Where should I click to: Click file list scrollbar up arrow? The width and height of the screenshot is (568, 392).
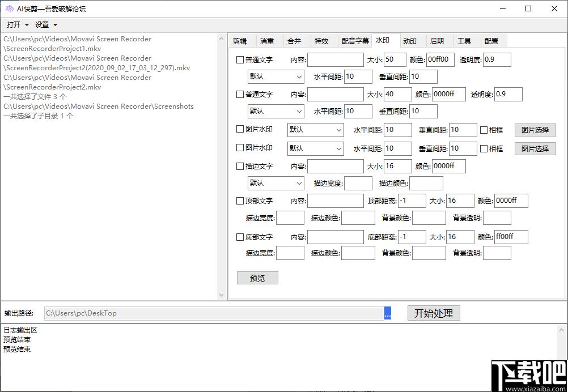pyautogui.click(x=222, y=39)
